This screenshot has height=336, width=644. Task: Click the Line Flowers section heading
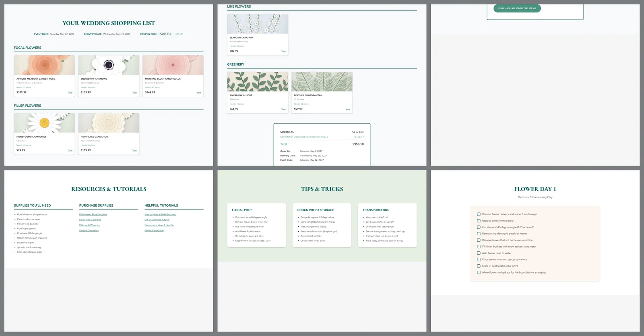click(x=239, y=6)
